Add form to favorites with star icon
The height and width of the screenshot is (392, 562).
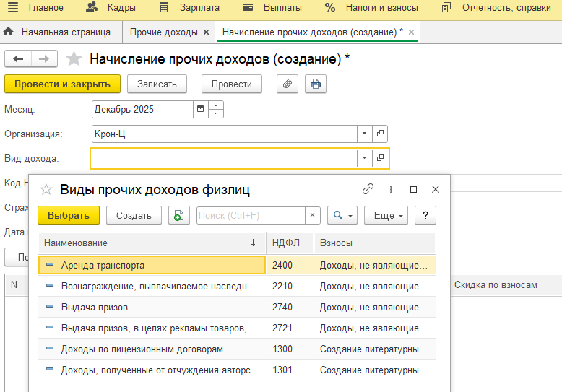point(74,59)
